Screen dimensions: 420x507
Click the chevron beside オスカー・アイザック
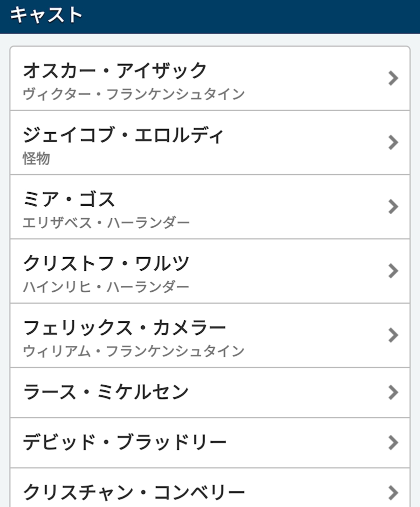[393, 78]
